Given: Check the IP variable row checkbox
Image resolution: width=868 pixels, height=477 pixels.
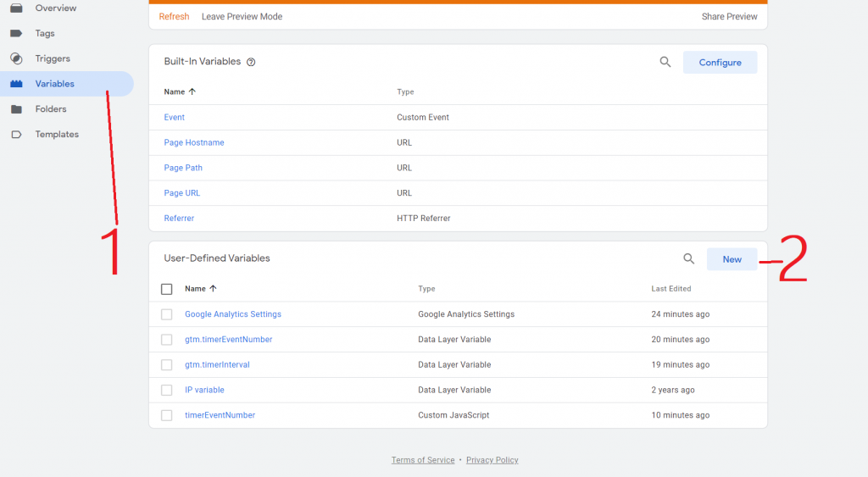Looking at the screenshot, I should point(167,390).
